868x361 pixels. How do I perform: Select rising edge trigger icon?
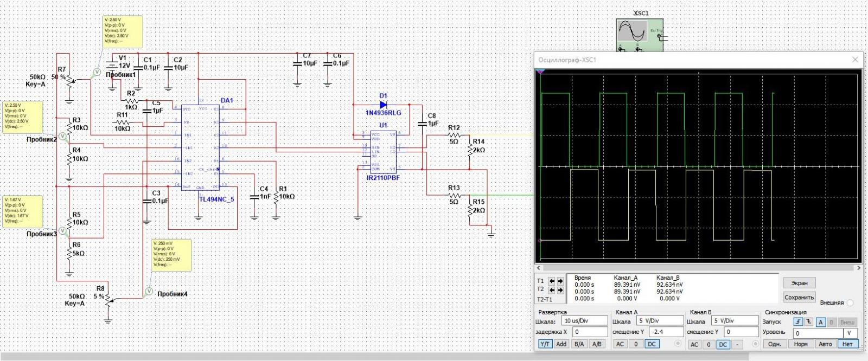pos(799,322)
